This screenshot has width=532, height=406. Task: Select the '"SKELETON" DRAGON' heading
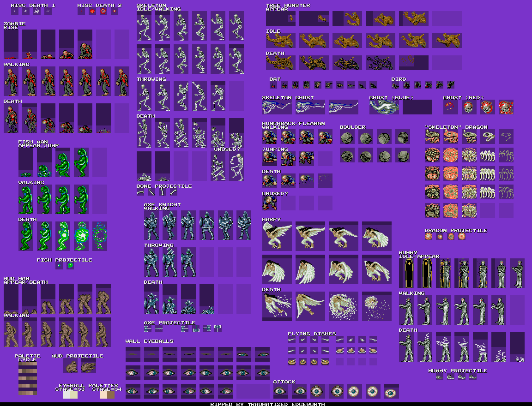click(456, 127)
